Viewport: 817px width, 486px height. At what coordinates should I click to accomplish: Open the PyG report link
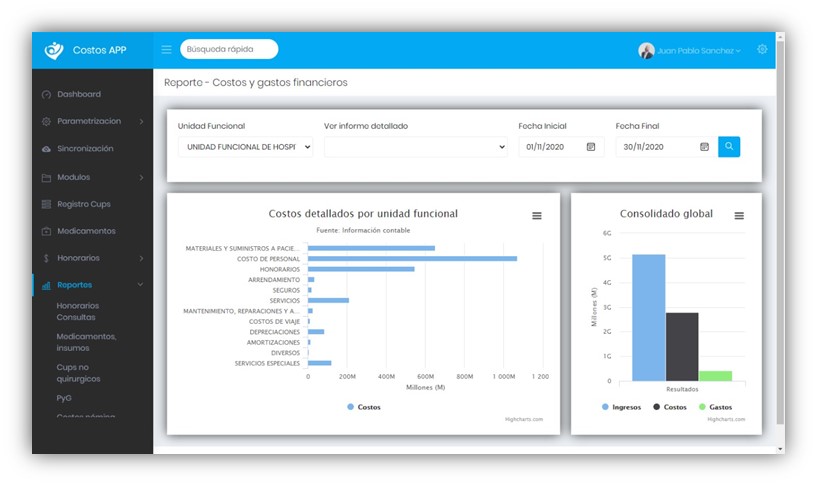click(65, 398)
